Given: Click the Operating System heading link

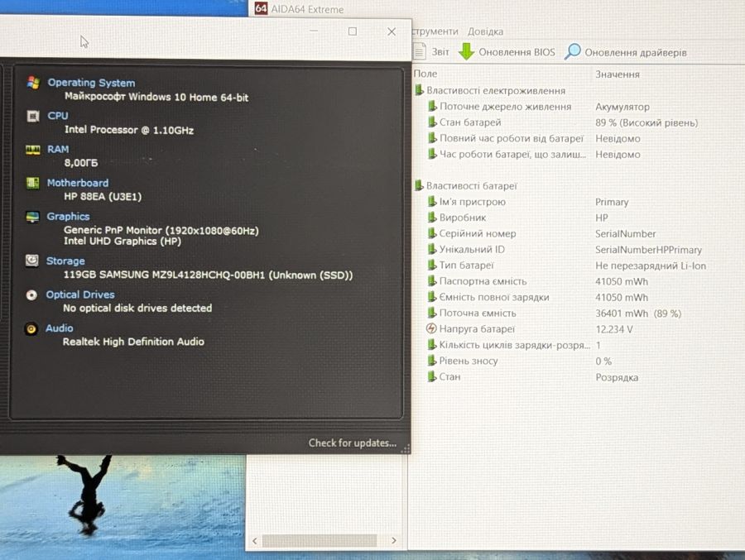Looking at the screenshot, I should [91, 83].
